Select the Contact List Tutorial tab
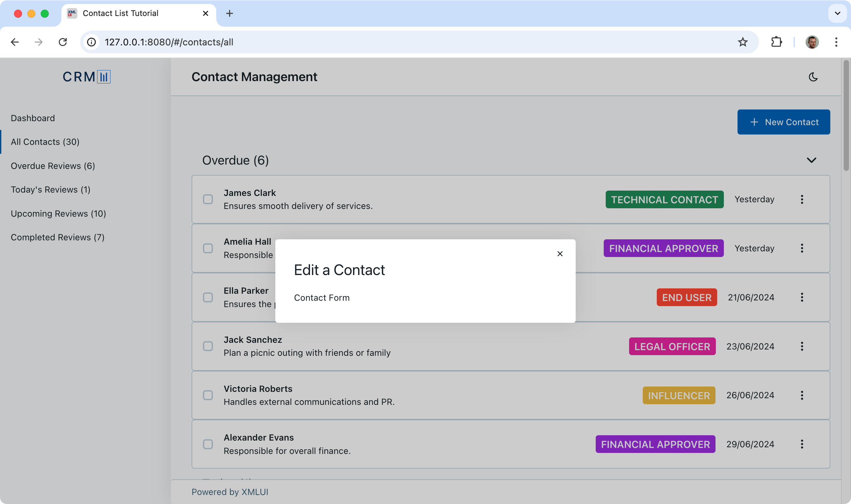 138,13
